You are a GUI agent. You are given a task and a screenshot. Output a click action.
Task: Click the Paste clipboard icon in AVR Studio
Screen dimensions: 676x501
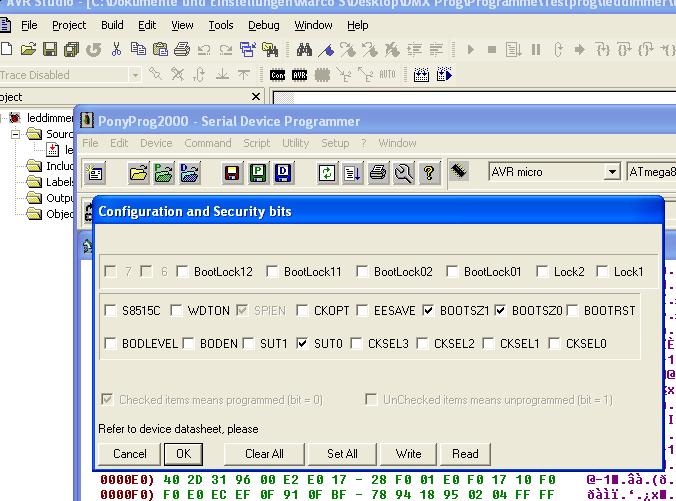pyautogui.click(x=160, y=50)
